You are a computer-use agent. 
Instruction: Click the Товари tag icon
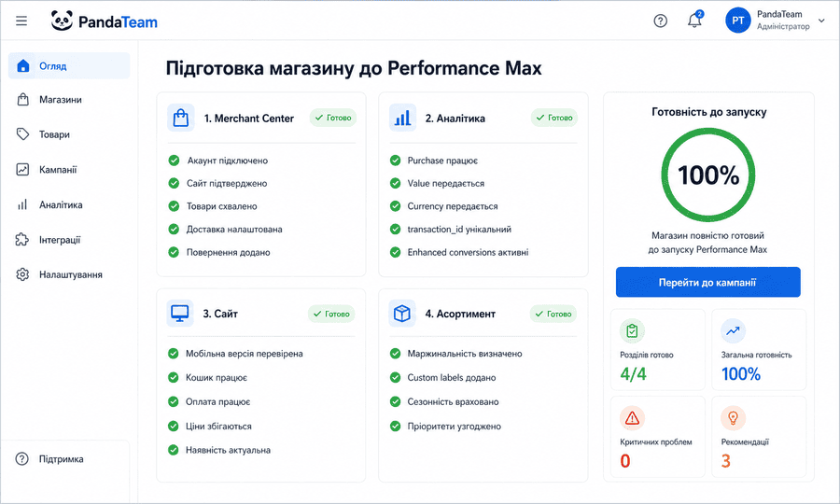tap(22, 133)
